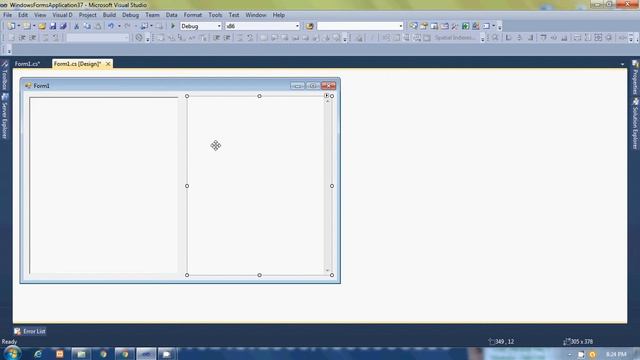640x360 pixels.
Task: Click the Start Page green toolbar icon
Action: (465, 26)
